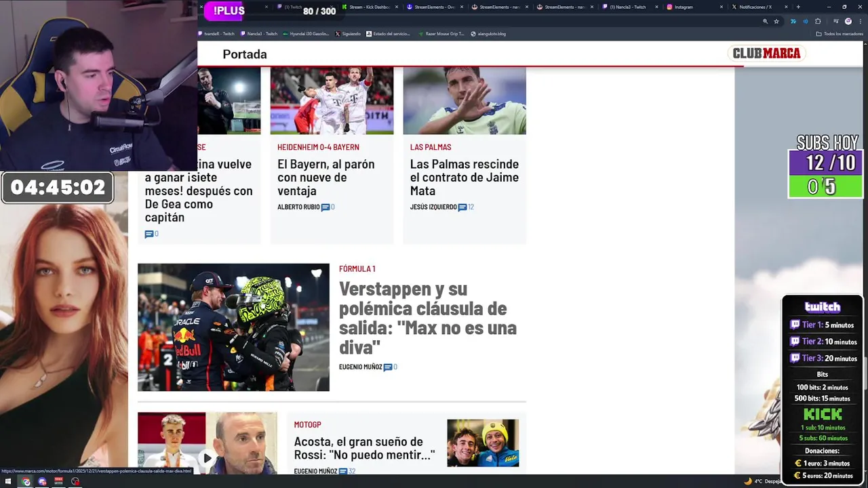Click the LAS PALMAS section label
The height and width of the screenshot is (488, 868).
[431, 147]
